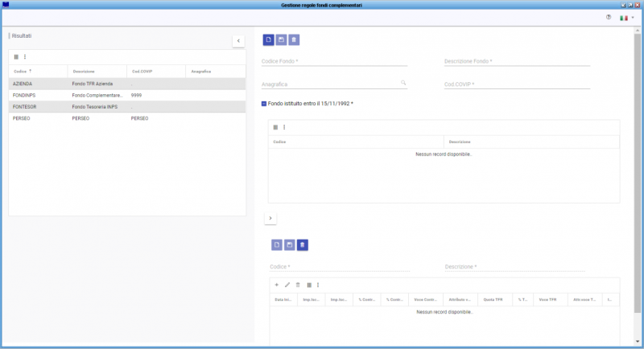This screenshot has width=644, height=349.
Task: Click 'Voce TFR' column header
Action: tap(550, 300)
